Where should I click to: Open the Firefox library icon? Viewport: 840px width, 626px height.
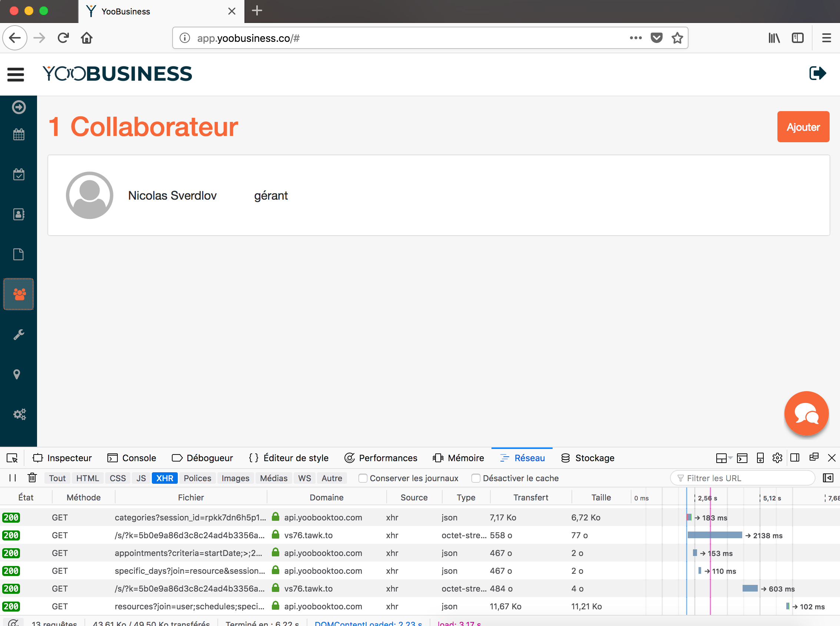[774, 38]
